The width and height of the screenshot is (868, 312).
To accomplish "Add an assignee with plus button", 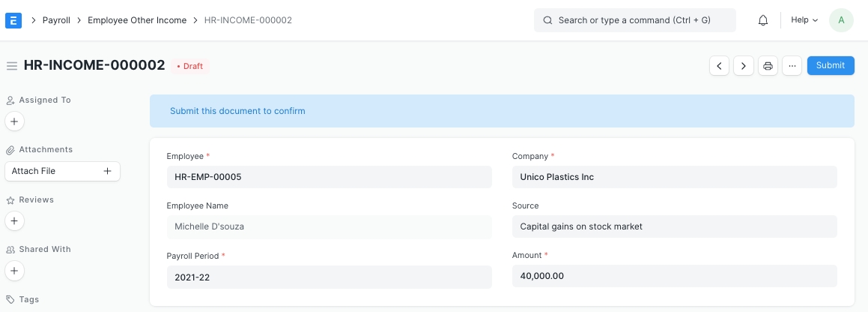I will (15, 121).
